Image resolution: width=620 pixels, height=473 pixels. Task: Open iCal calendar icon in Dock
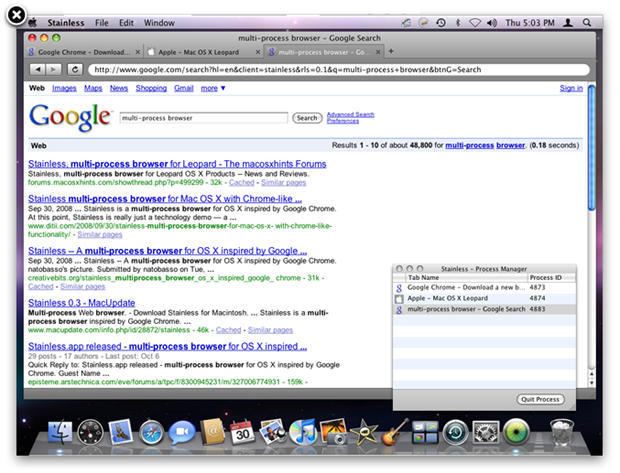pyautogui.click(x=242, y=432)
